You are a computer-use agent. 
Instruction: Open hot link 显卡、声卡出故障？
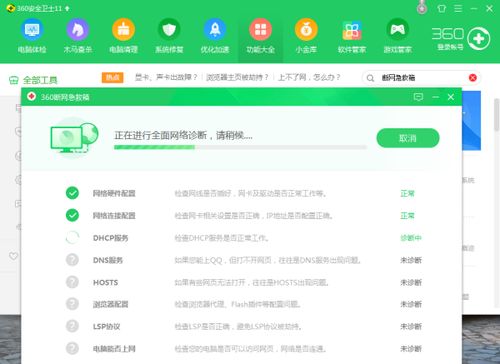(x=166, y=77)
